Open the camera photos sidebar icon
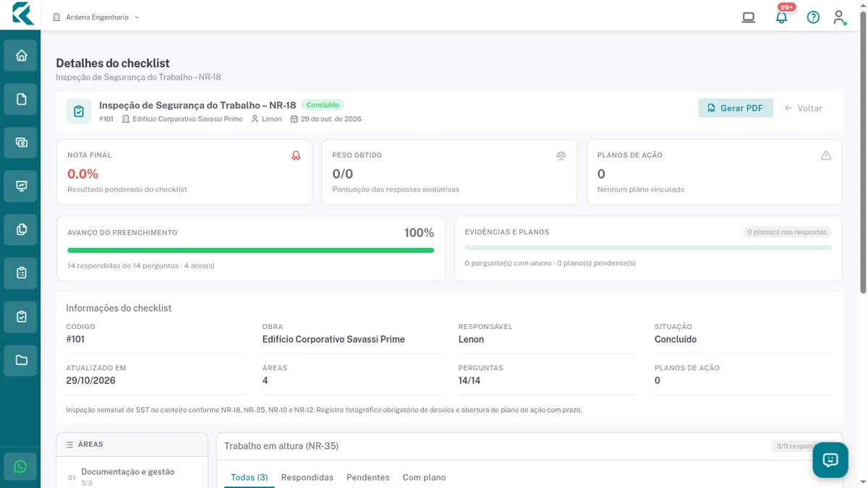The image size is (868, 488). tap(20, 142)
